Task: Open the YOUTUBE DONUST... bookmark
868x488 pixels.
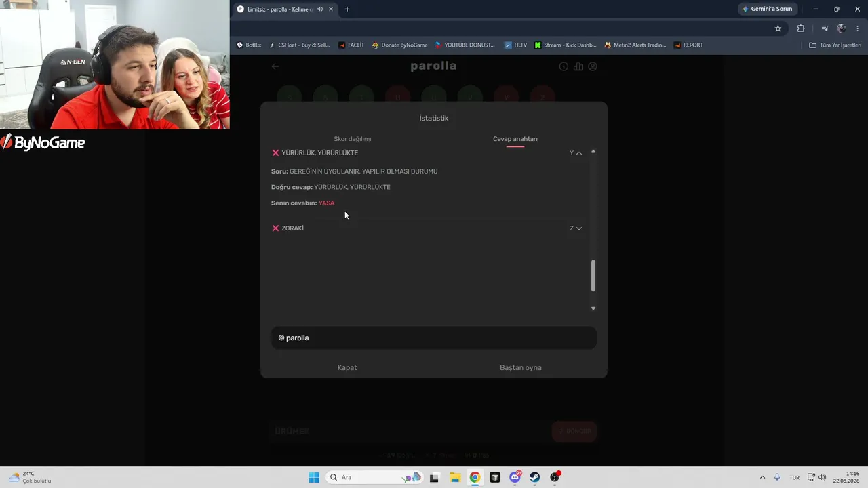Action: click(x=465, y=45)
